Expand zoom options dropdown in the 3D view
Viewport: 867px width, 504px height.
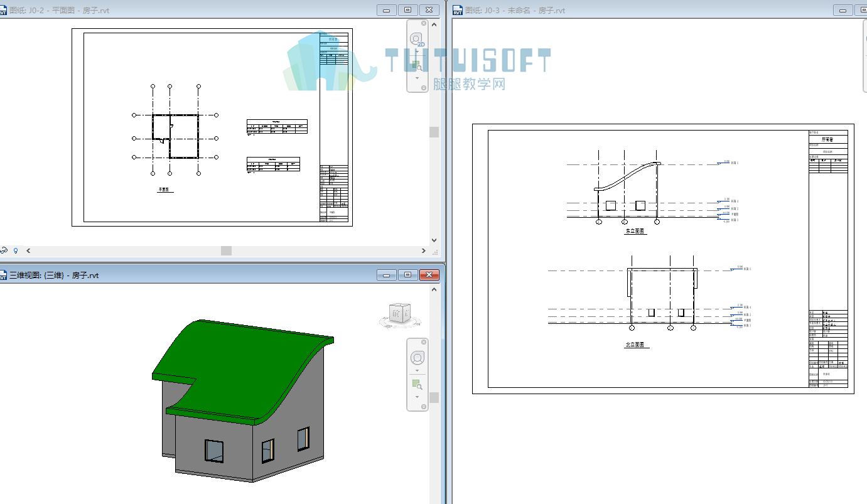point(417,397)
